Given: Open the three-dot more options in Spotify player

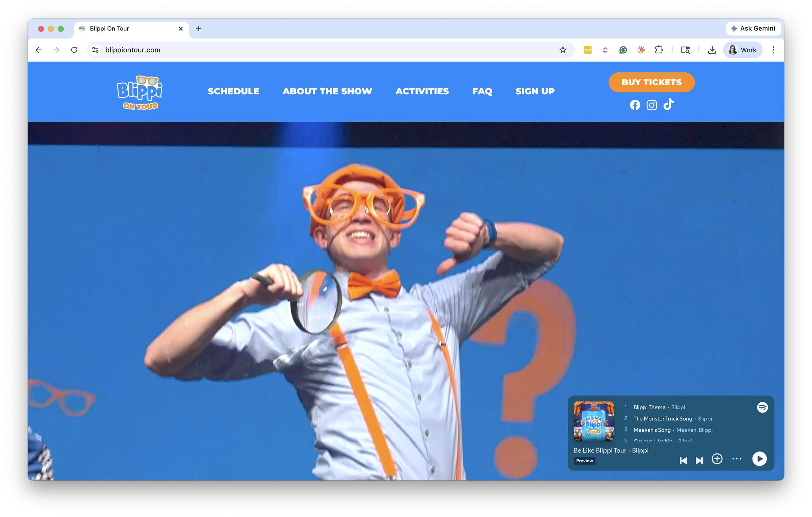Looking at the screenshot, I should pos(736,459).
